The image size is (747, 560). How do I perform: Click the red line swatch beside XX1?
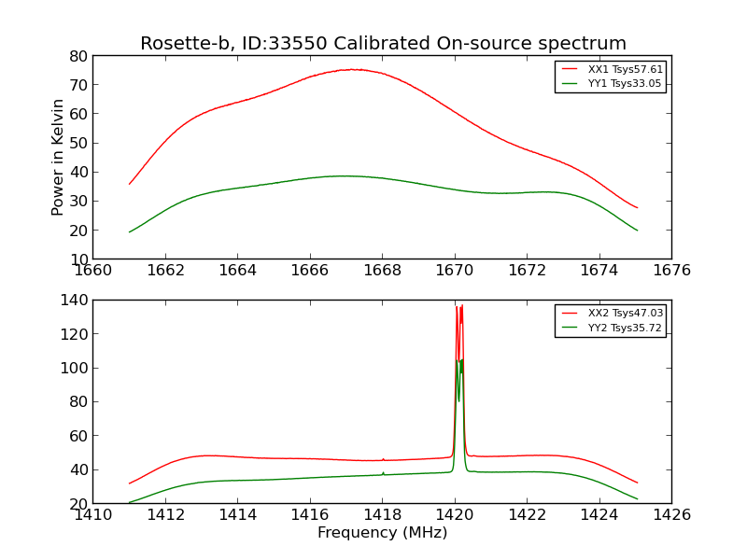[570, 69]
